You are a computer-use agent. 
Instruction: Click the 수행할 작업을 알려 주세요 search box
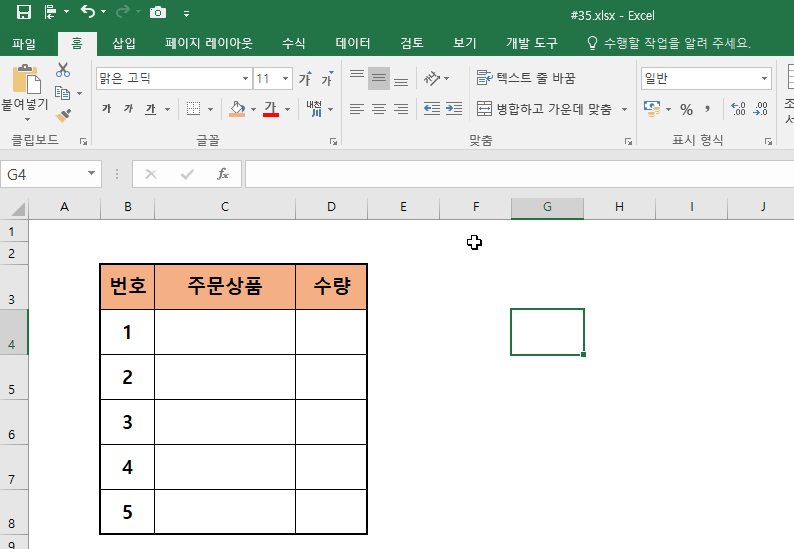coord(668,44)
